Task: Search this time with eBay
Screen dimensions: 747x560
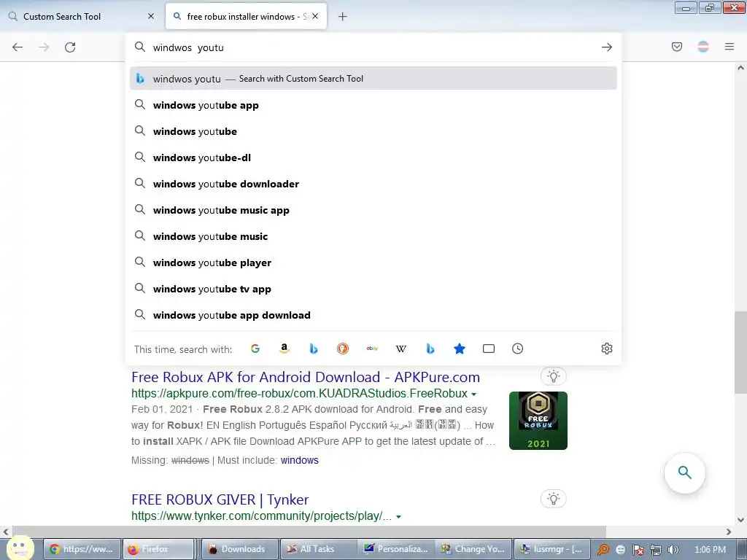Action: [x=372, y=349]
